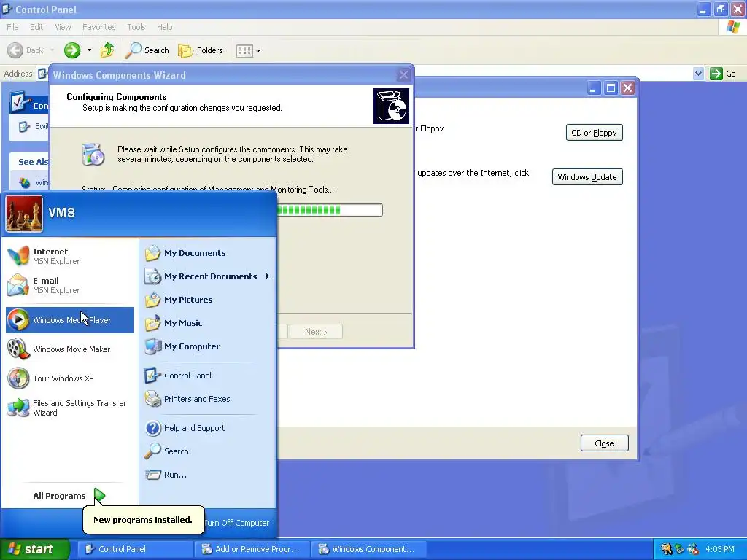Expand My Recent Documents submenu
This screenshot has width=747, height=560.
click(207, 276)
